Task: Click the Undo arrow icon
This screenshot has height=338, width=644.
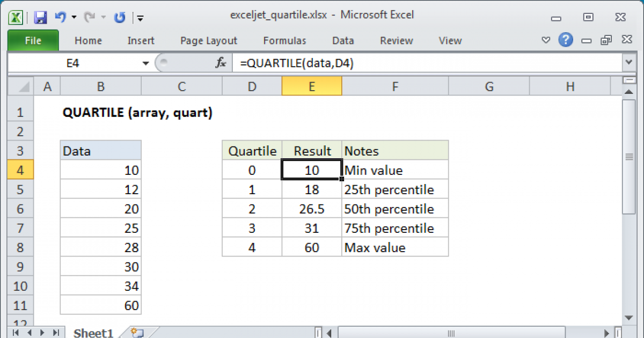Action: tap(61, 18)
